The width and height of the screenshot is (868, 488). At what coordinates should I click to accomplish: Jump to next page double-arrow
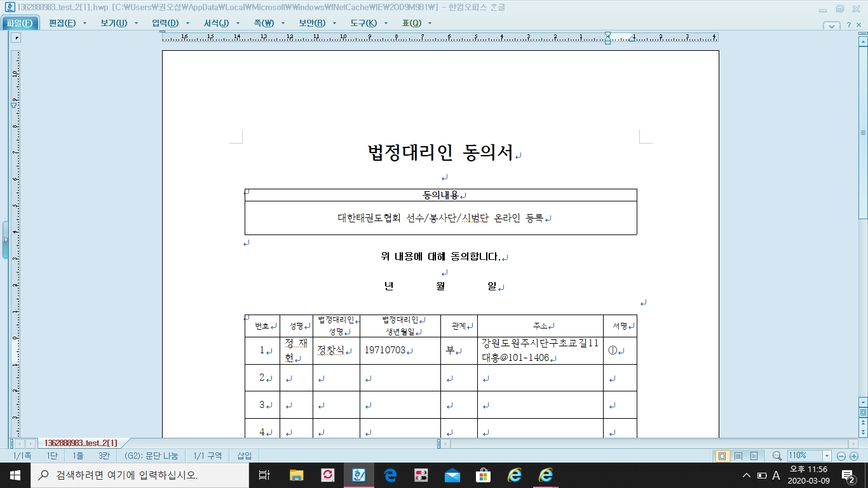click(x=863, y=432)
